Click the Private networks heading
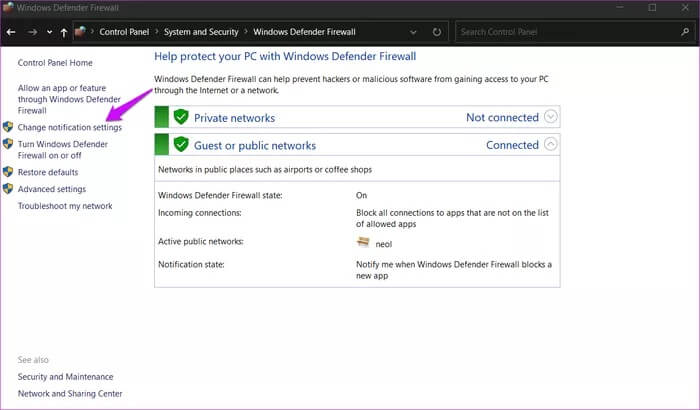This screenshot has height=410, width=700. click(234, 118)
